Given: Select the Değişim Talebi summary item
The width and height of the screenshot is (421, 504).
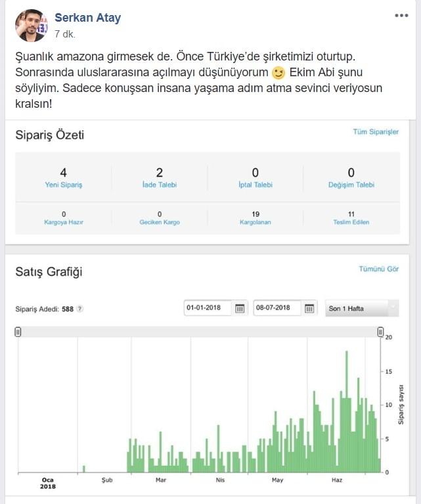Looking at the screenshot, I should pyautogui.click(x=351, y=178).
